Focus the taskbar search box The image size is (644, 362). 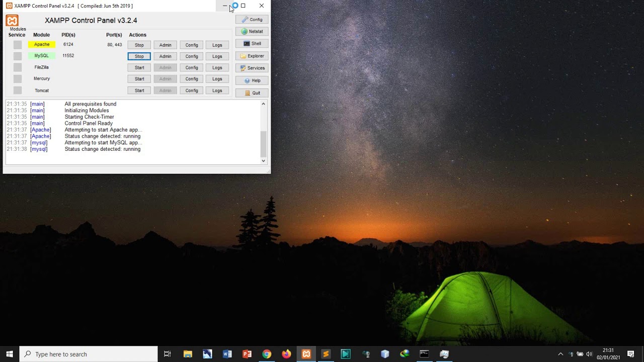(x=89, y=354)
